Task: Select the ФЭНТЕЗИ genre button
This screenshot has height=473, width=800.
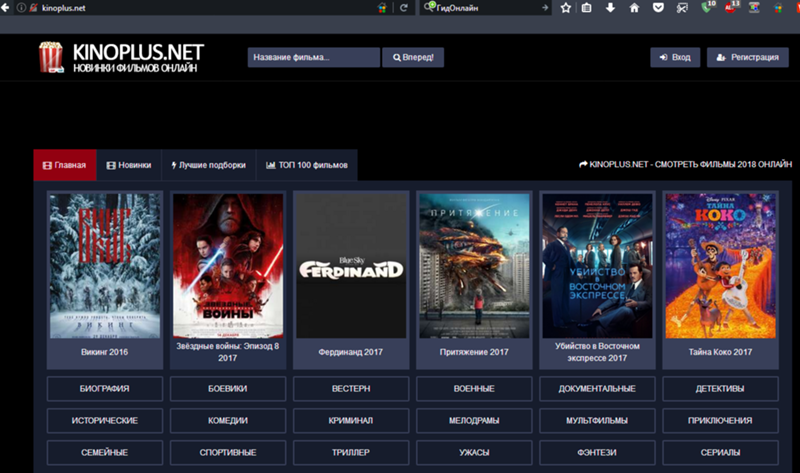Action: (x=597, y=453)
